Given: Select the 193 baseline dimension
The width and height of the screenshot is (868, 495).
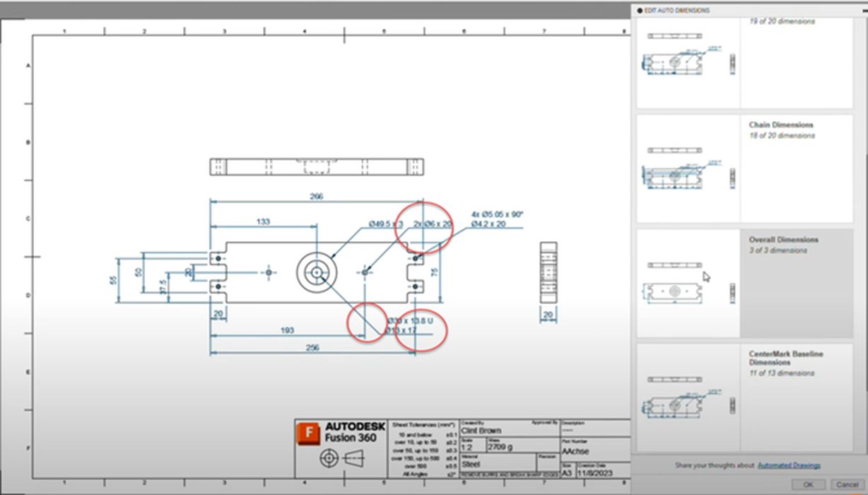Looking at the screenshot, I should (286, 330).
